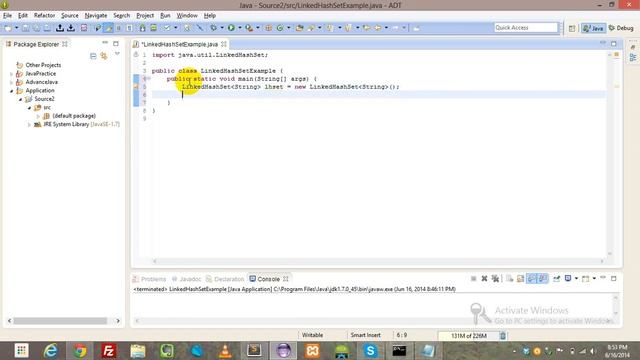
Task: Open the Android Virtual Device Manager icon
Action: point(153,28)
